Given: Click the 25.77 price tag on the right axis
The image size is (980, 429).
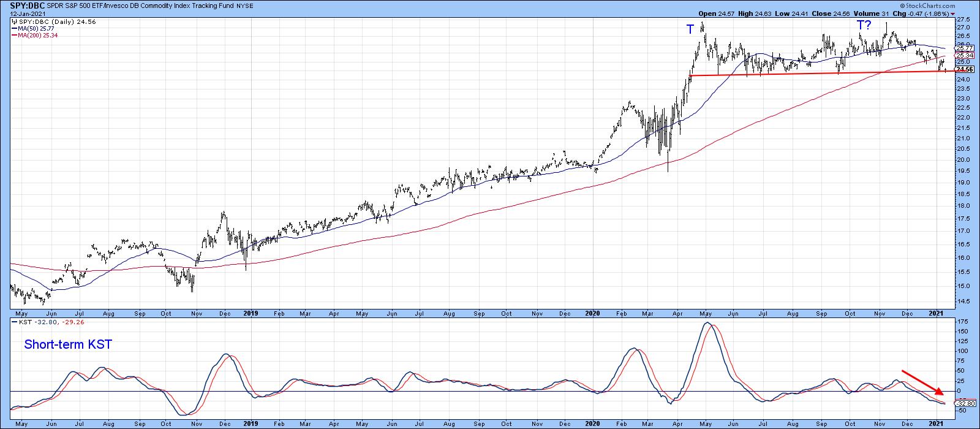Looking at the screenshot, I should (x=964, y=48).
